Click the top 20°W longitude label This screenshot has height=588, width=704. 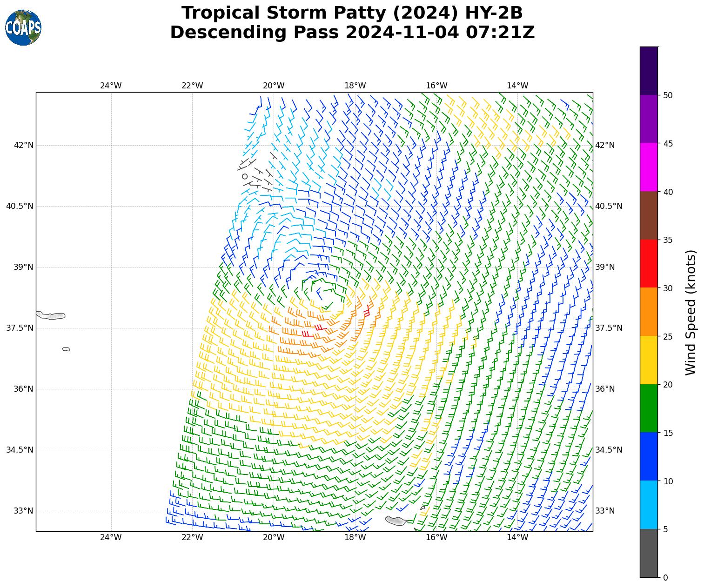273,86
